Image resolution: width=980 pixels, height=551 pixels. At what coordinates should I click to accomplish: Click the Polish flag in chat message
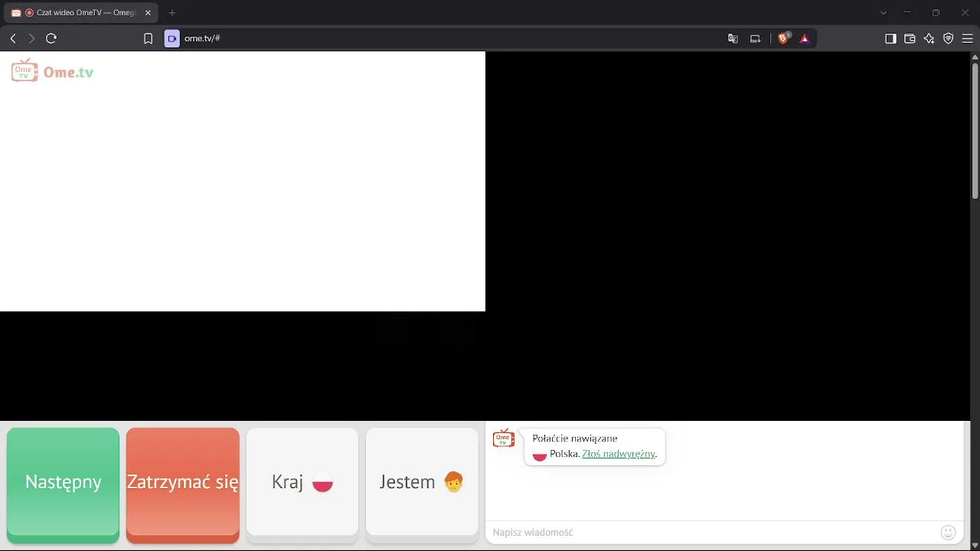point(540,455)
